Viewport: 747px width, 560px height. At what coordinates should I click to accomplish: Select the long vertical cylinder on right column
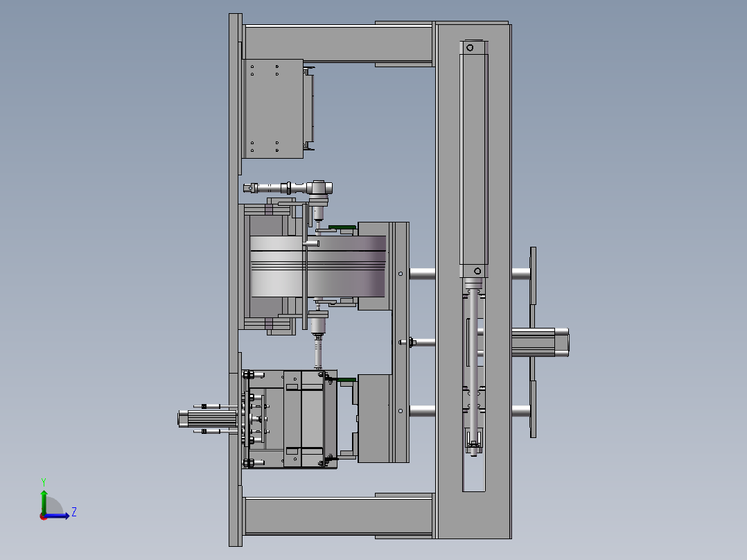[x=473, y=159]
